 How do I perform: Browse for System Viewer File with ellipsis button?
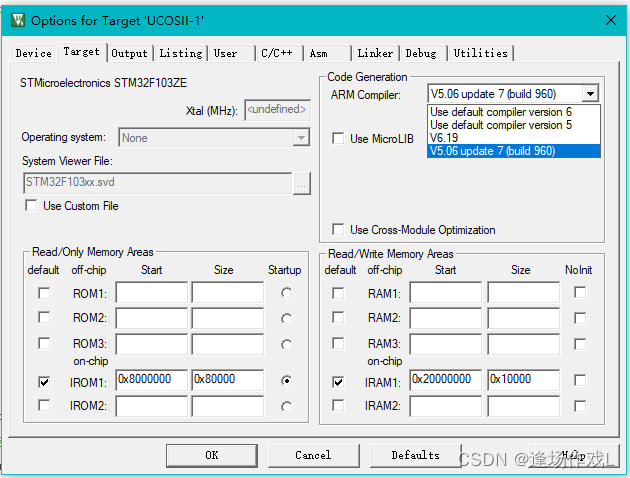click(301, 184)
